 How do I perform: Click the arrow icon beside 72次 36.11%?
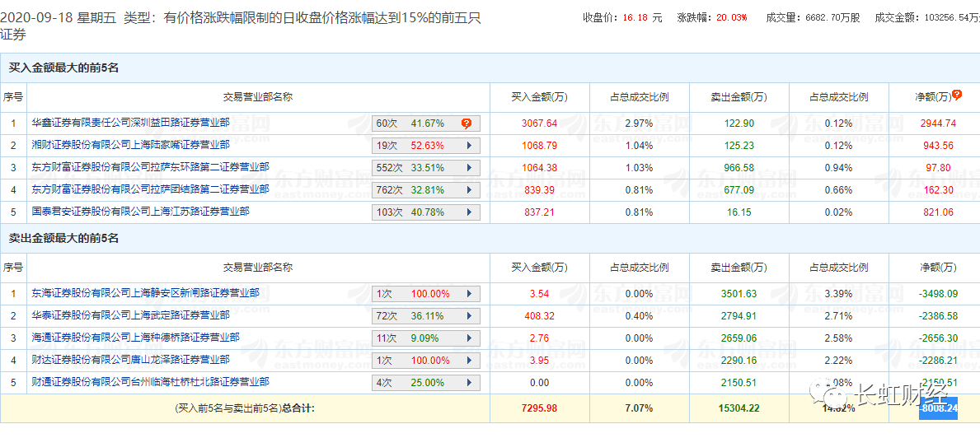469,316
